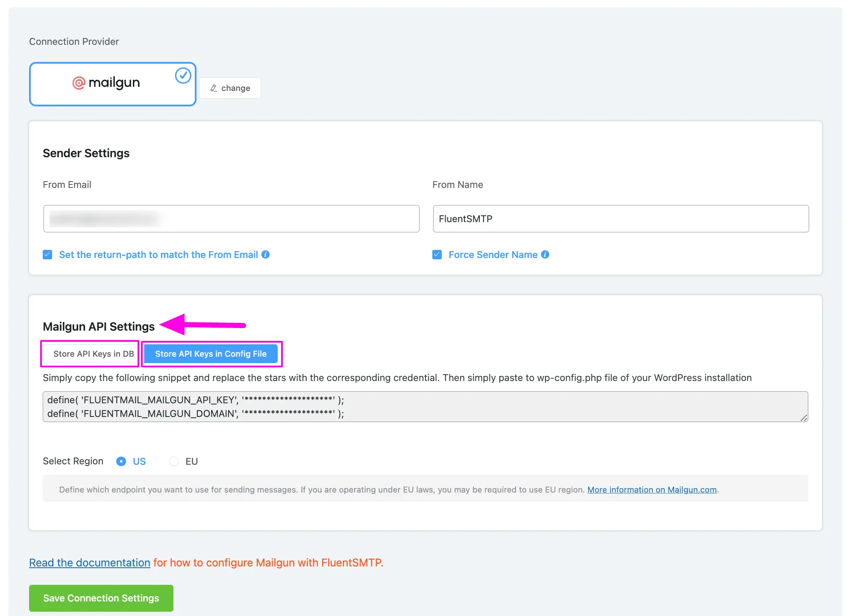The width and height of the screenshot is (851, 616).
Task: Select the EU region radio button
Action: (173, 461)
